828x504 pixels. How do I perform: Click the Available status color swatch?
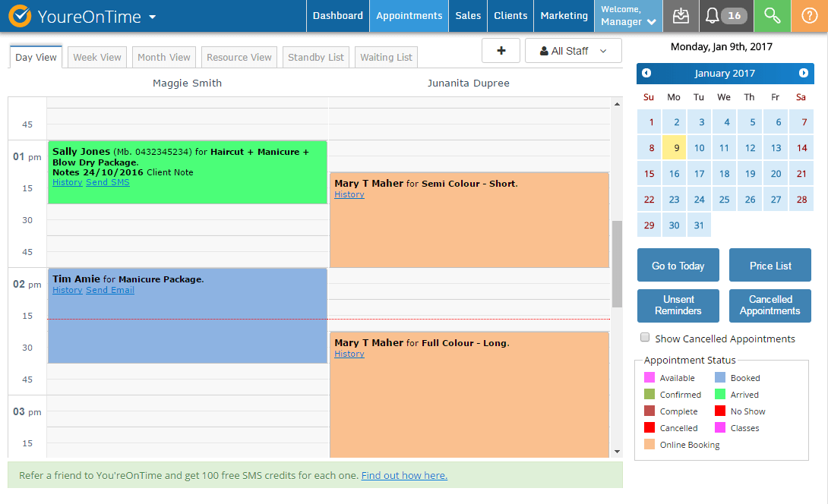click(x=649, y=377)
